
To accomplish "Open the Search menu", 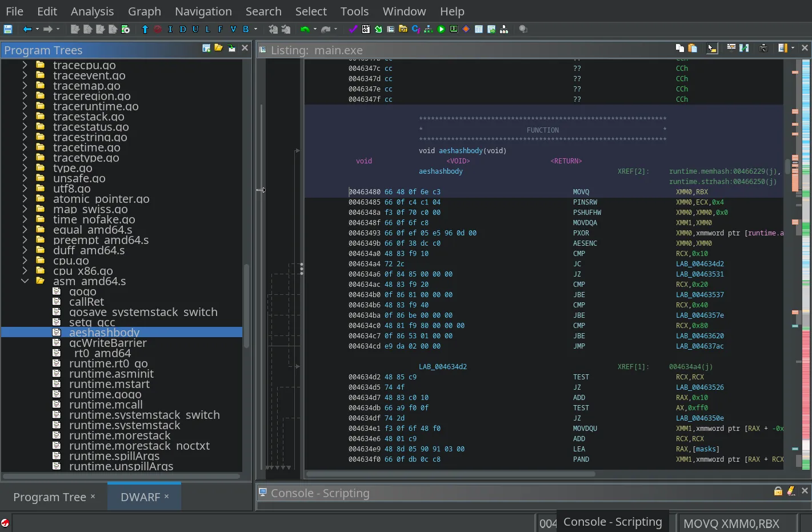I will 263,11.
